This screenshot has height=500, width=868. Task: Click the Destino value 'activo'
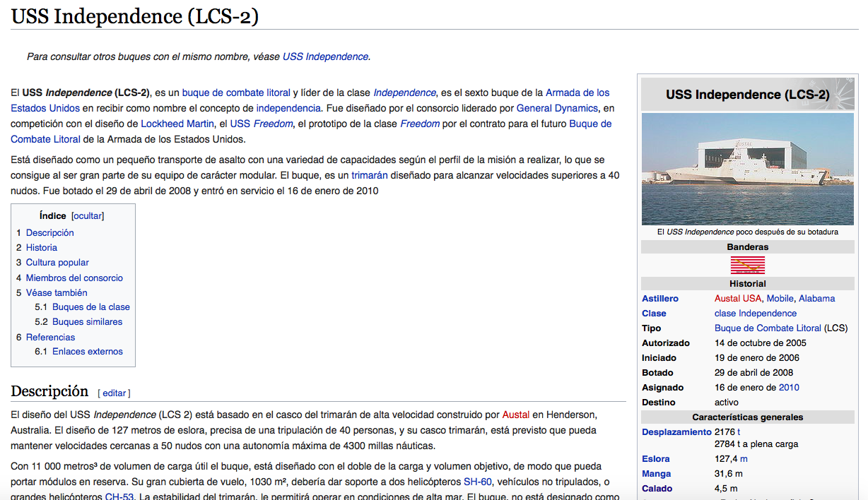[727, 403]
